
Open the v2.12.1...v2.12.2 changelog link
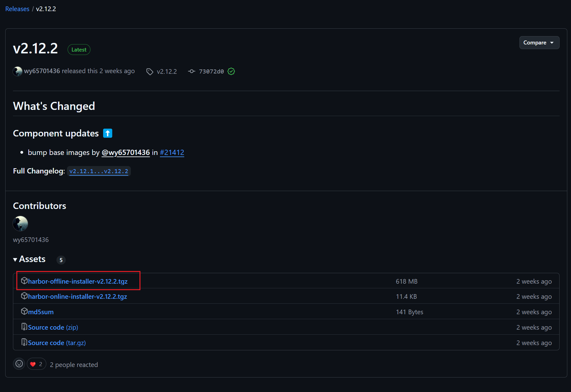[99, 171]
